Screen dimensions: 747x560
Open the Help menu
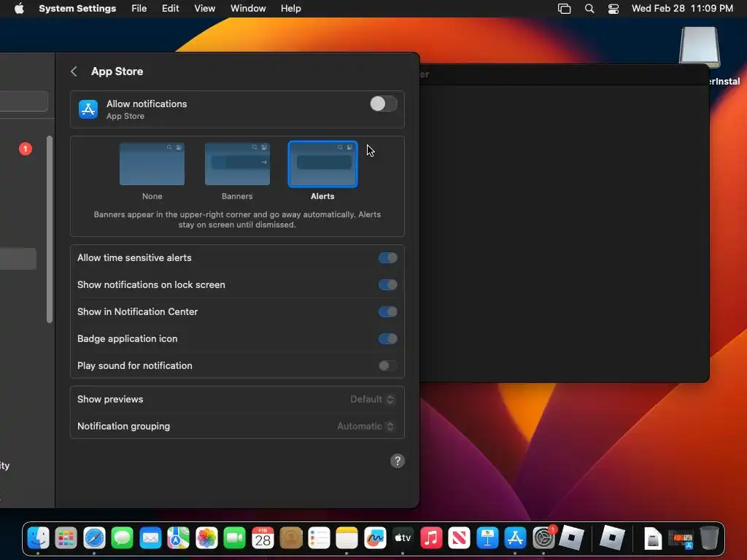tap(290, 9)
